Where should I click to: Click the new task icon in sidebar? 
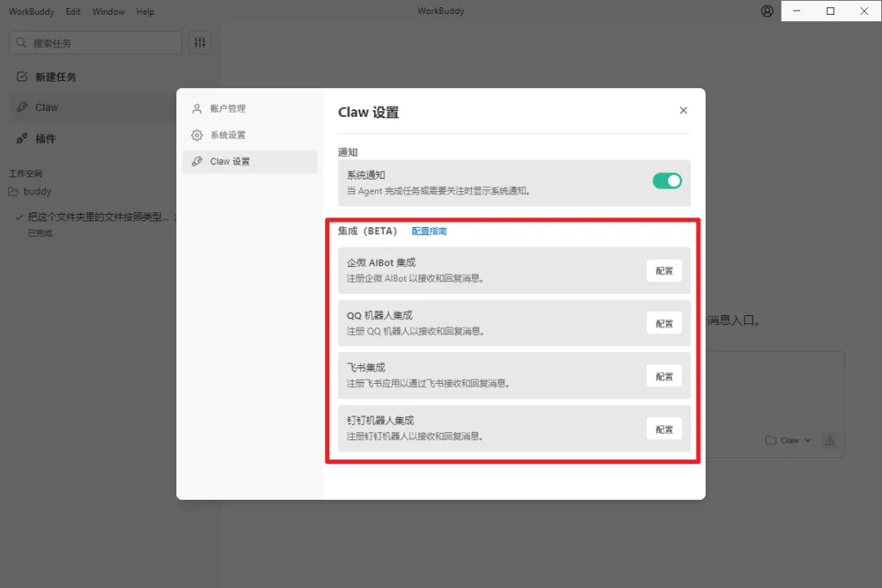(x=22, y=77)
